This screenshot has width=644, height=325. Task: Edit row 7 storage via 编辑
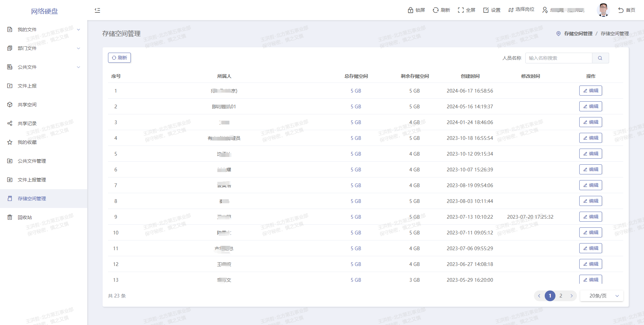(590, 185)
